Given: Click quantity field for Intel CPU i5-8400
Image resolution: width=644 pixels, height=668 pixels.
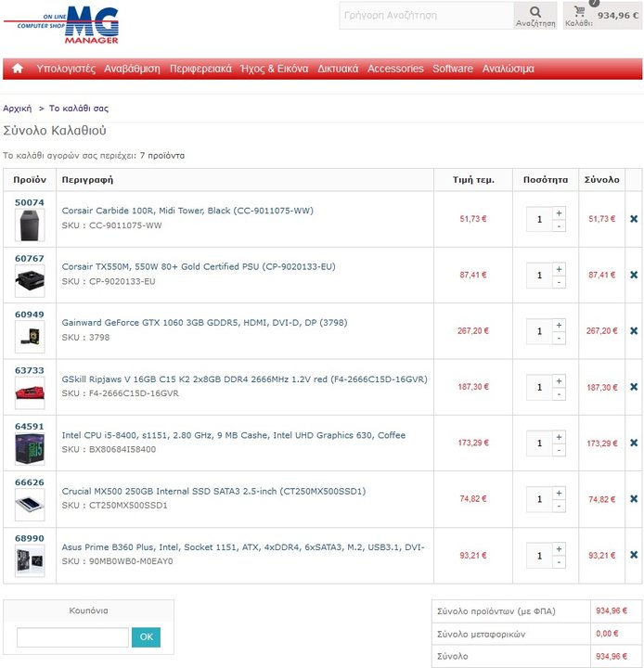Looking at the screenshot, I should tap(539, 443).
